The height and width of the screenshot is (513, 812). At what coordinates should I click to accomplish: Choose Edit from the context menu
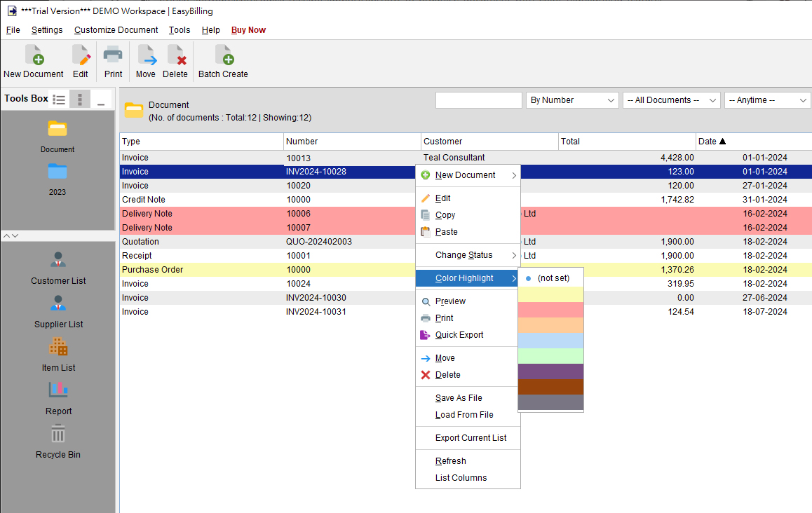pyautogui.click(x=468, y=198)
